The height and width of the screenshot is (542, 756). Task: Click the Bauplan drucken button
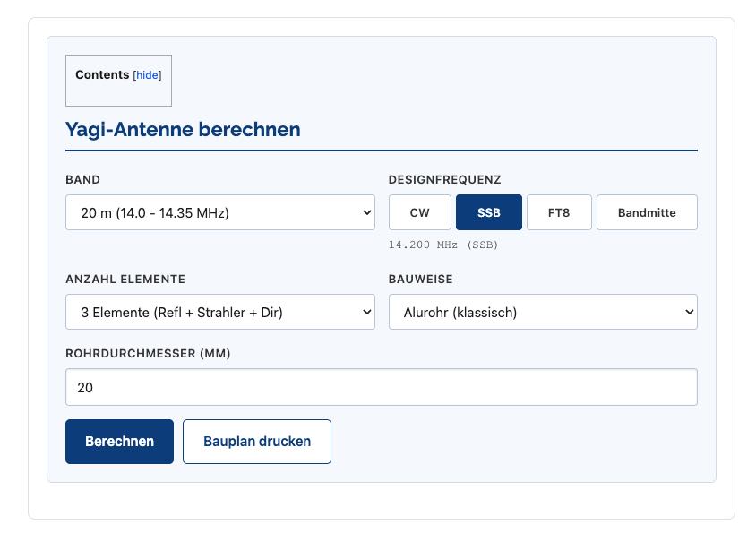pos(257,442)
